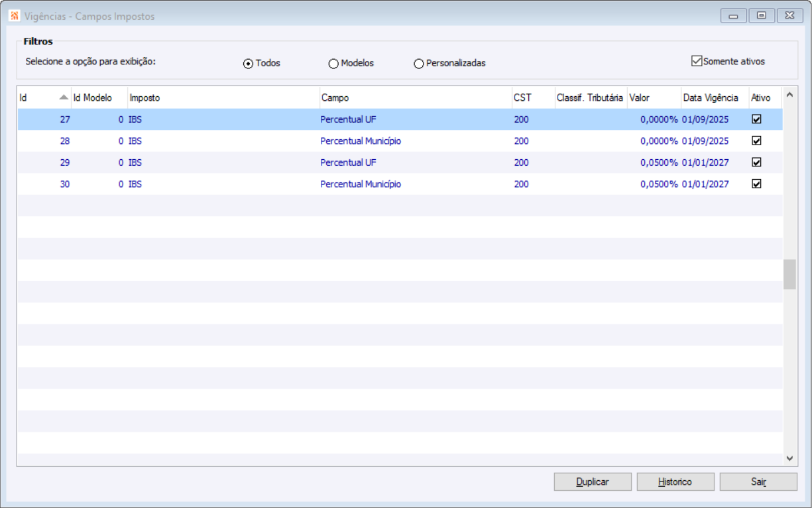Screen dimensions: 812x508
Task: Minimize the Vigências window
Action: pos(733,16)
